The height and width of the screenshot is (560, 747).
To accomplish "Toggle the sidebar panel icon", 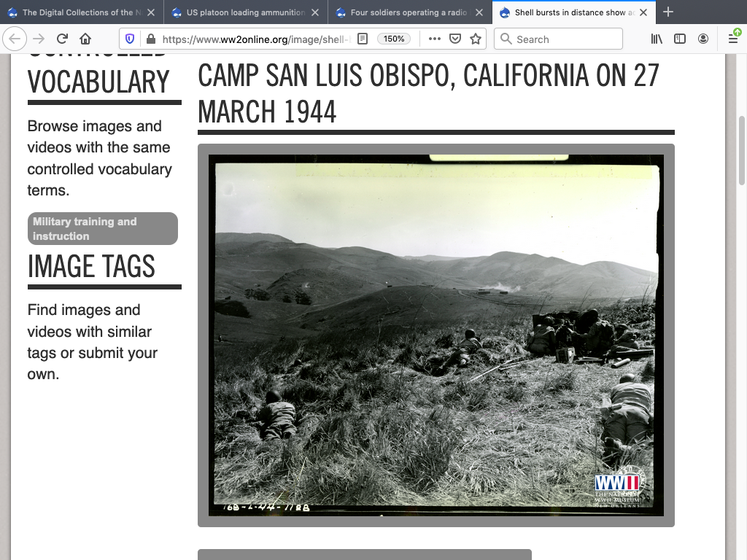I will [x=679, y=39].
